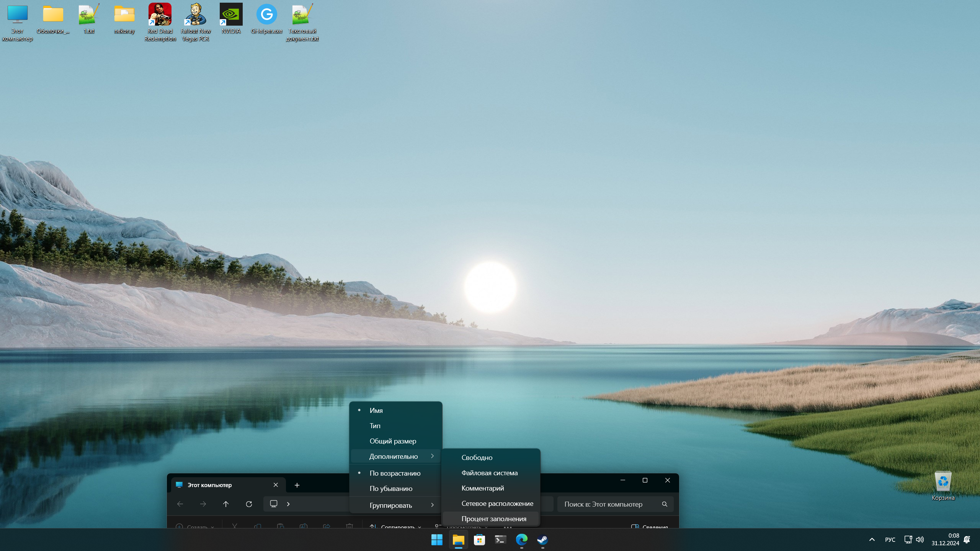Viewport: 980px width, 551px height.
Task: Select the GHelper.exe icon
Action: (266, 19)
